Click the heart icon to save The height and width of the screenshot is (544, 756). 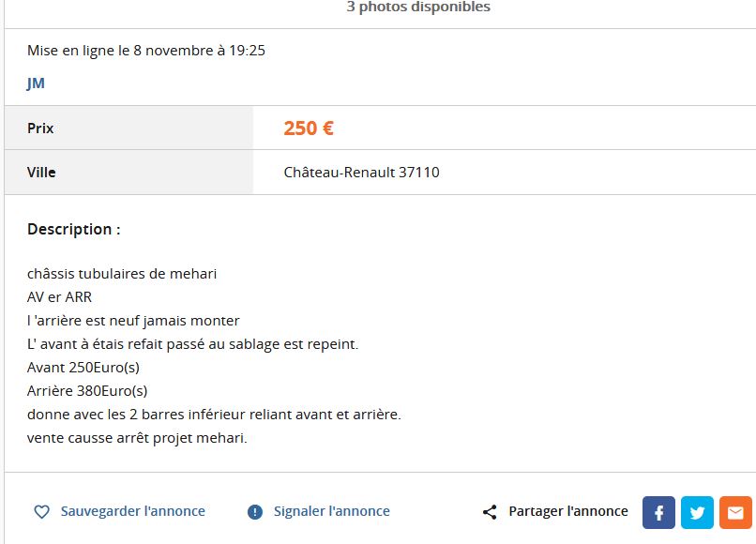[42, 512]
